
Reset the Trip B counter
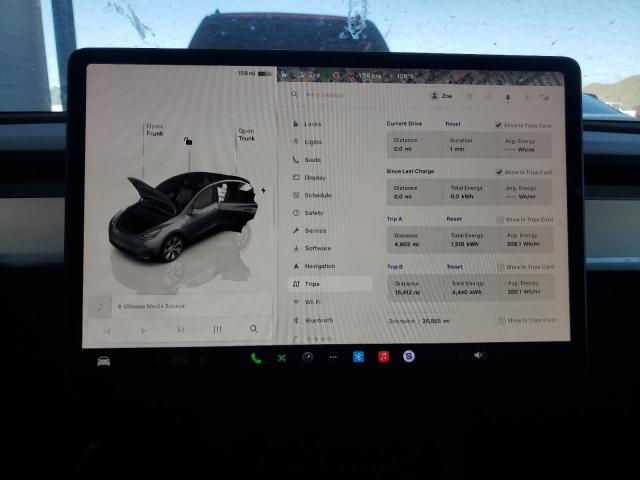click(454, 267)
